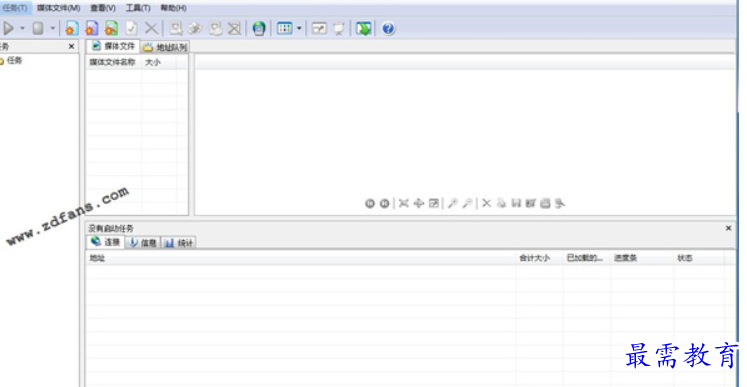Close the left task panel
The height and width of the screenshot is (387, 747).
click(71, 46)
